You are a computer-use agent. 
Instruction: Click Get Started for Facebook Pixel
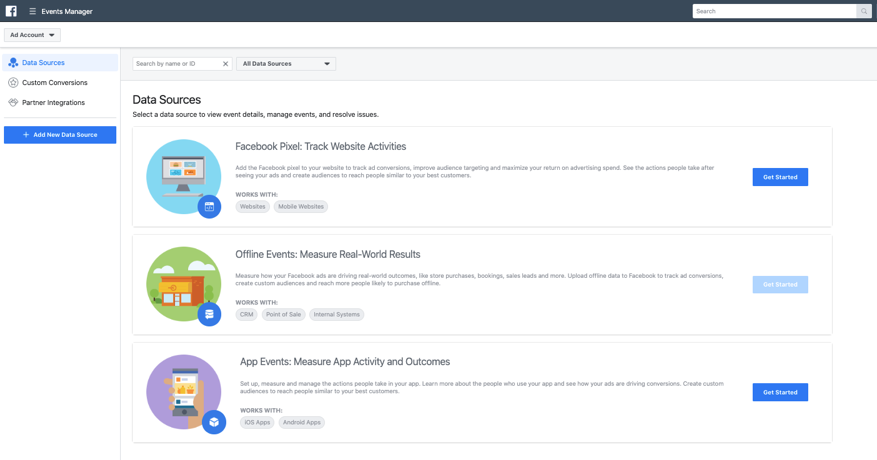[x=780, y=177]
